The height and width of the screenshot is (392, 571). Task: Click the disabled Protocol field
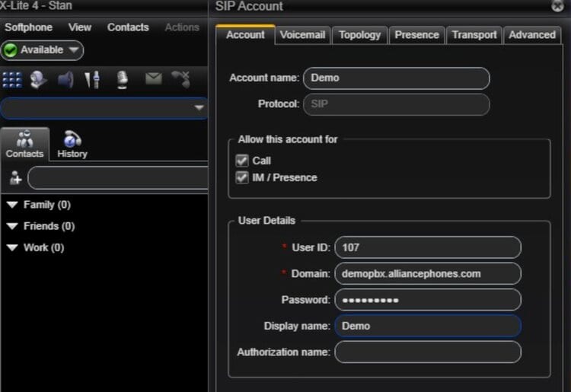pos(396,104)
